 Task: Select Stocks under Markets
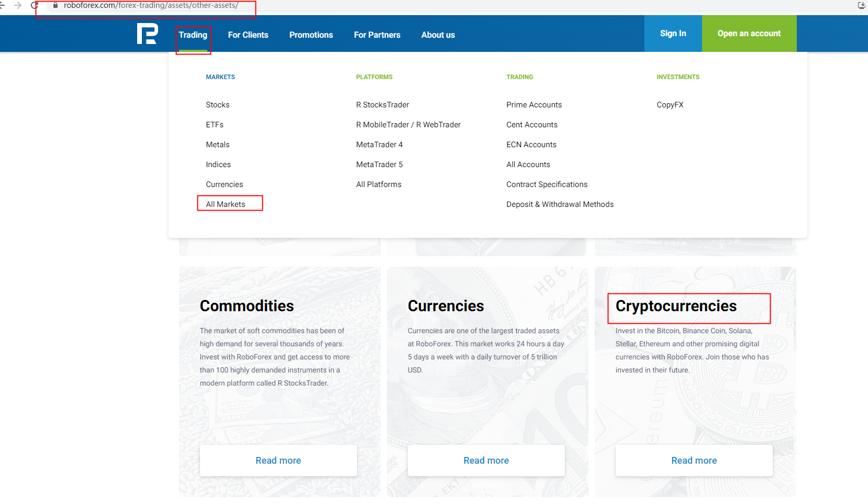pos(218,105)
